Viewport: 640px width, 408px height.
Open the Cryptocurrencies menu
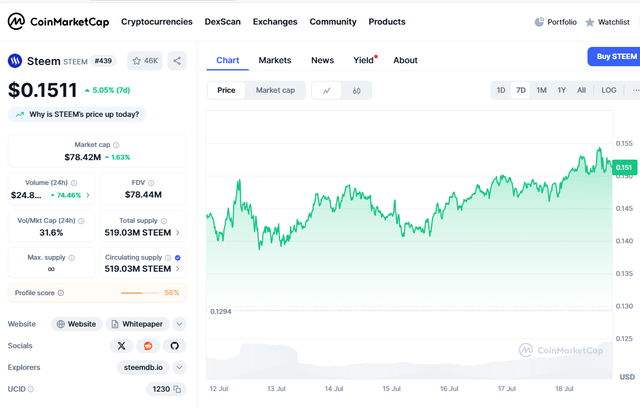coord(157,22)
